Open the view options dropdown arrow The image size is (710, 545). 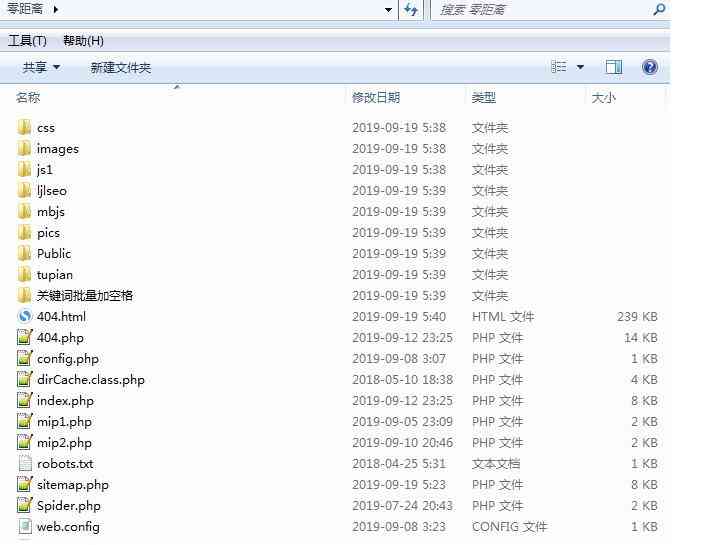point(580,67)
